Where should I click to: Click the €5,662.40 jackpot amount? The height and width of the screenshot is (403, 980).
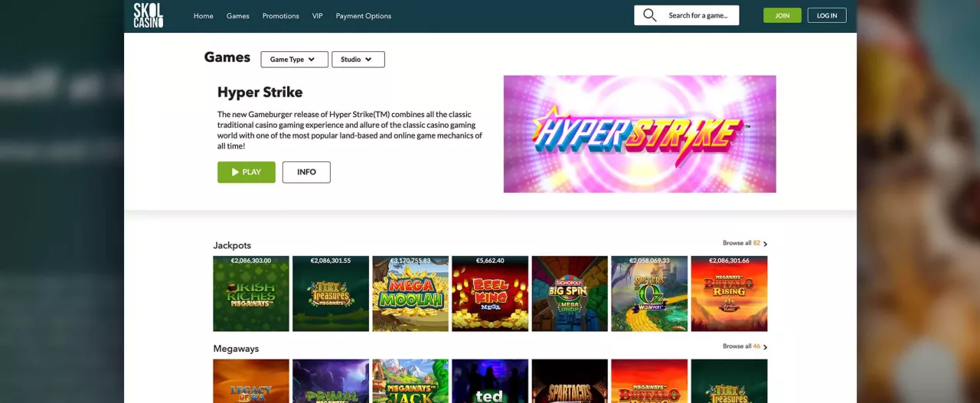pyautogui.click(x=490, y=261)
